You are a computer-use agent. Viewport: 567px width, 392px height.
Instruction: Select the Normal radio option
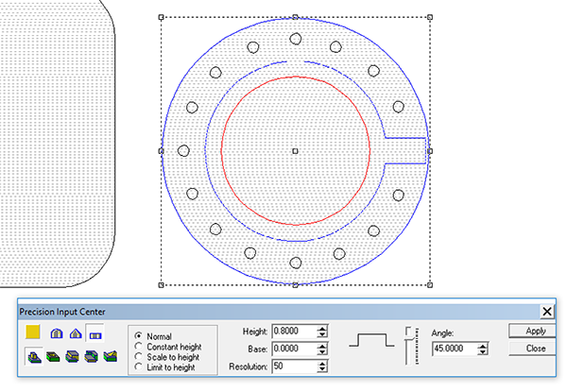point(153,336)
